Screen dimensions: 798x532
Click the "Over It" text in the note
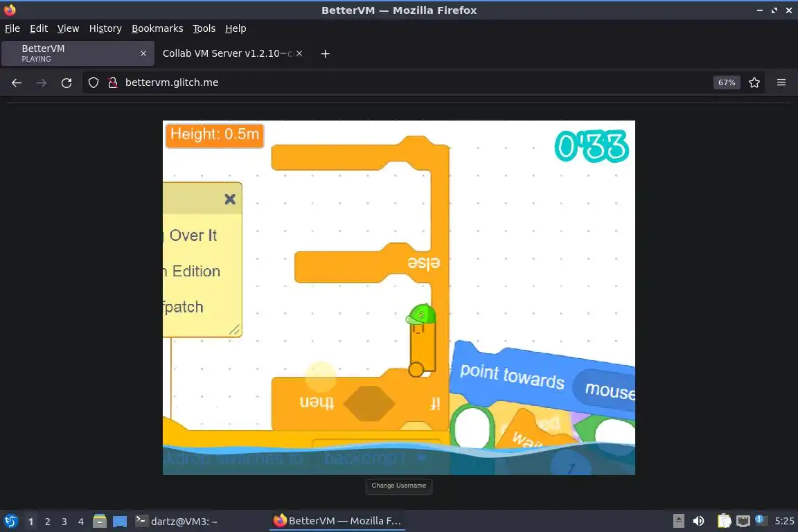[x=193, y=236]
